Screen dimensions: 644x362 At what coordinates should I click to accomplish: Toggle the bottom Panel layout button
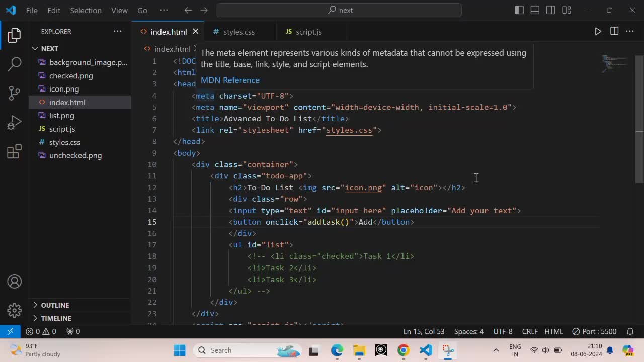(x=535, y=10)
